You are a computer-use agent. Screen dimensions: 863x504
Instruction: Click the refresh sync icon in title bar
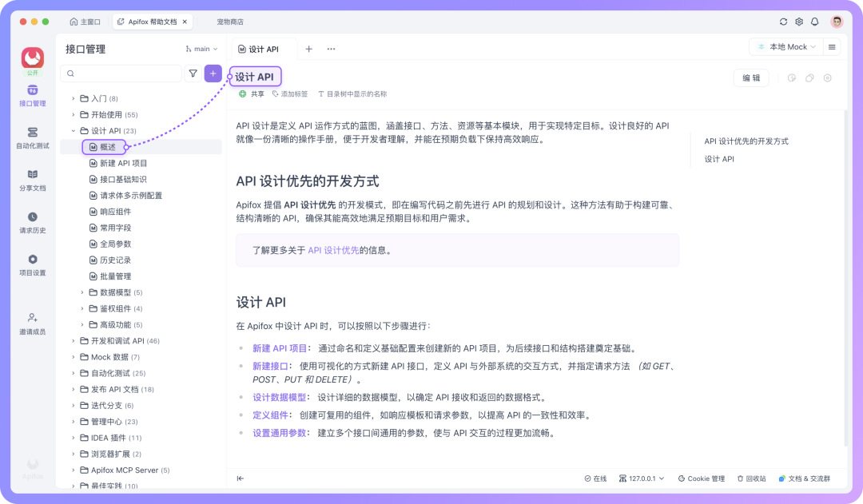click(x=783, y=22)
